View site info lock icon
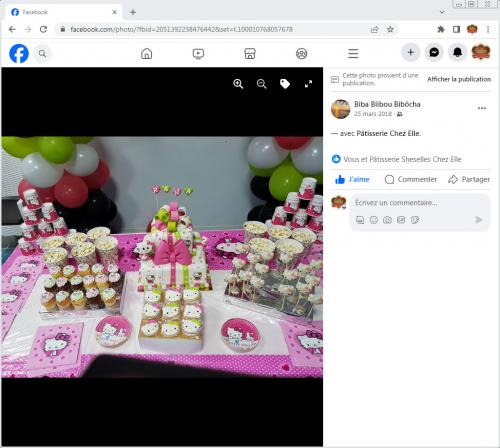Image resolution: width=500 pixels, height=448 pixels. (x=63, y=29)
